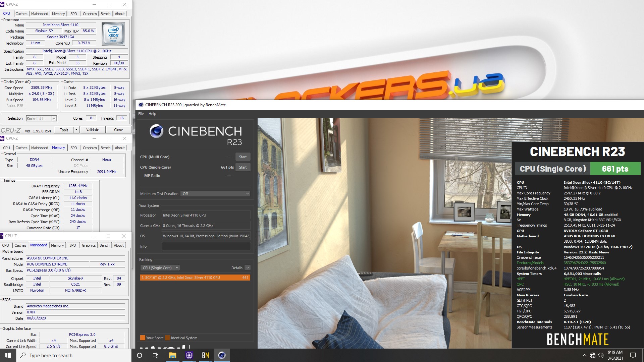
Task: Click OS field Windows 10 value
Action: [206, 236]
